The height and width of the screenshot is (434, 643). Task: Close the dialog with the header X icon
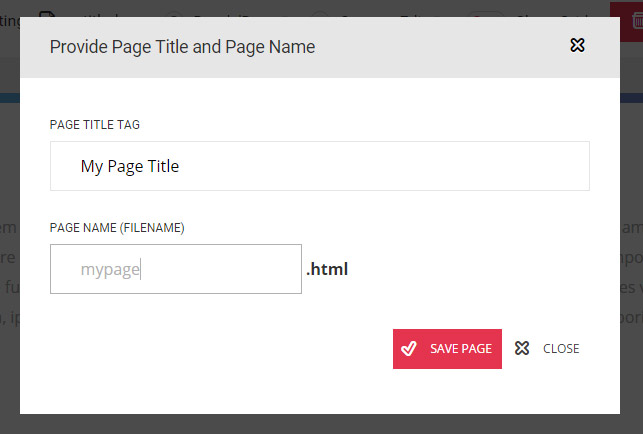tap(577, 45)
